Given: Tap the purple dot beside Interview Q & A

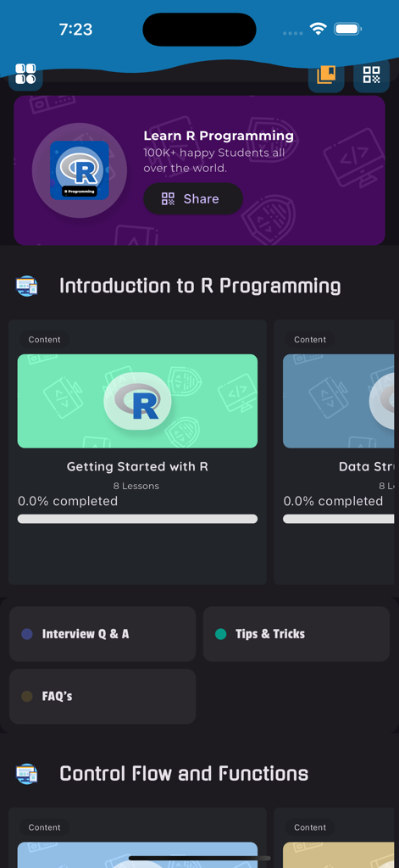Looking at the screenshot, I should [x=26, y=634].
